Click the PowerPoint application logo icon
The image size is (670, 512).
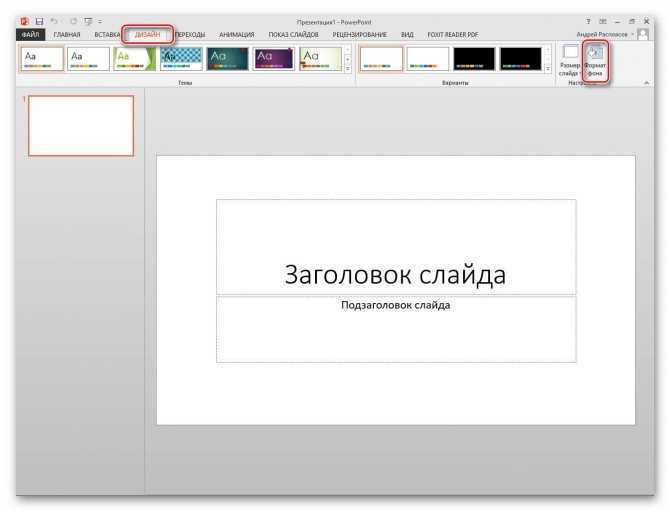click(24, 21)
